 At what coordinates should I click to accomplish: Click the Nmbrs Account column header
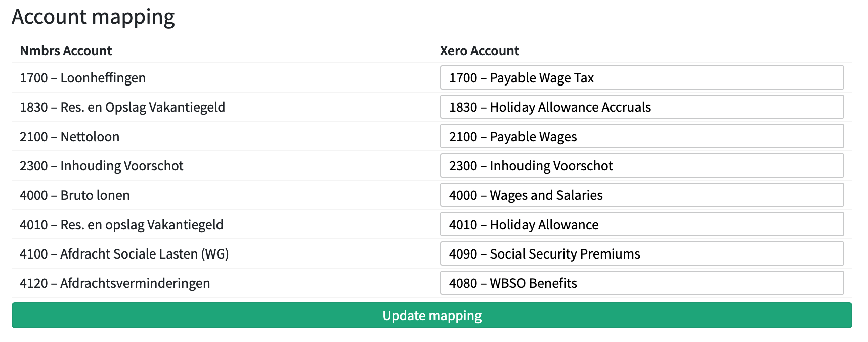(66, 51)
